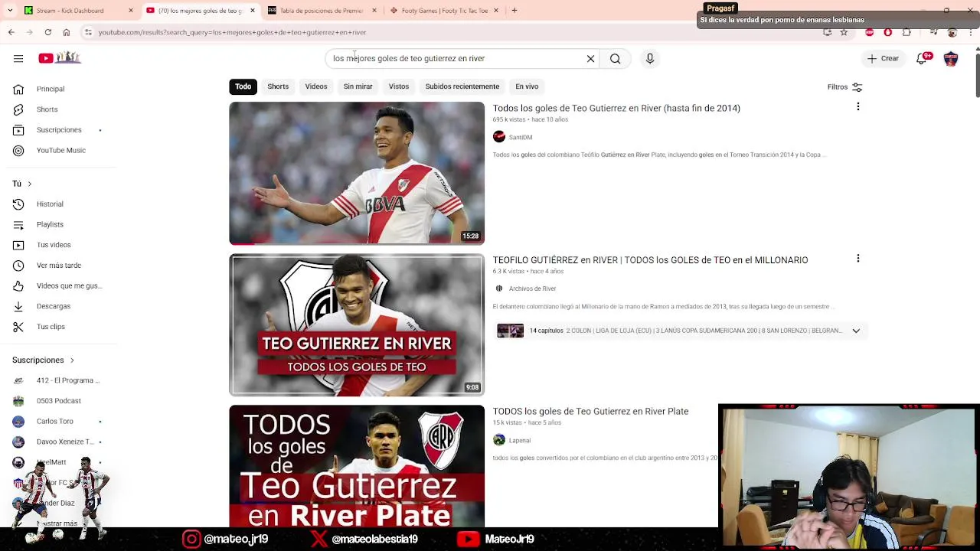Open Ver más tarde in the sidebar
Screen dimensions: 980x551
pos(58,265)
